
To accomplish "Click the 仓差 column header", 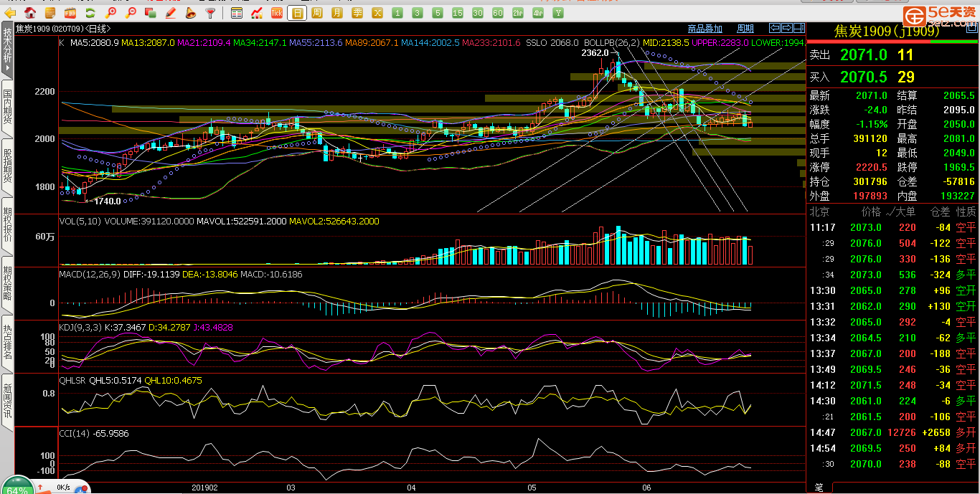I will 940,212.
